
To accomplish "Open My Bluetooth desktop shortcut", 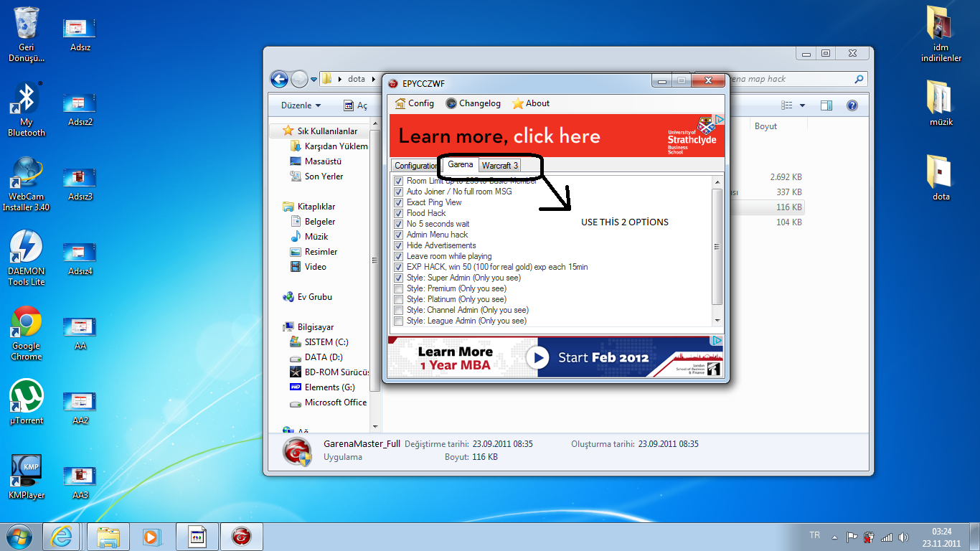I will pos(27,108).
